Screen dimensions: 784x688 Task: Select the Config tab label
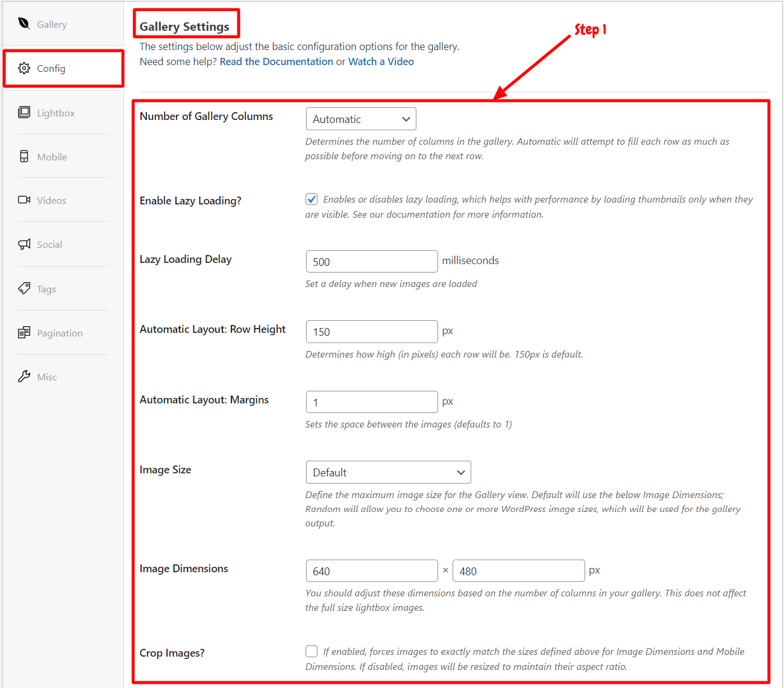tap(51, 69)
